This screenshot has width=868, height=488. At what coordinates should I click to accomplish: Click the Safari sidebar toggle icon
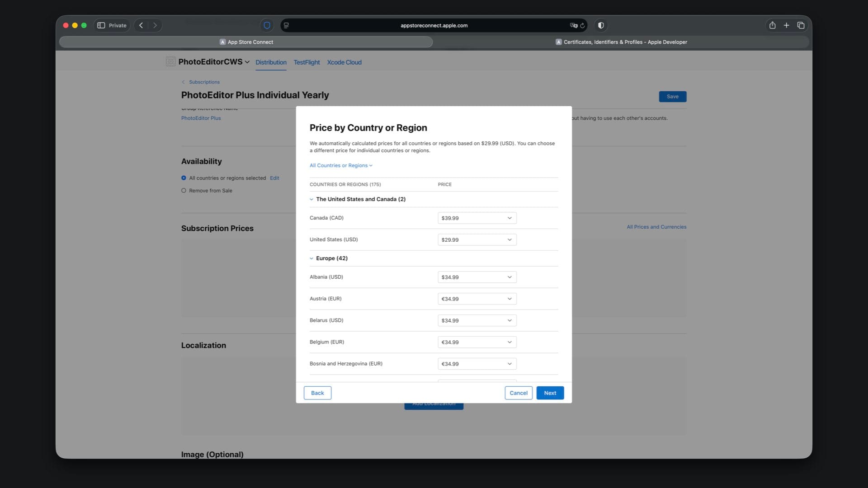coord(101,25)
